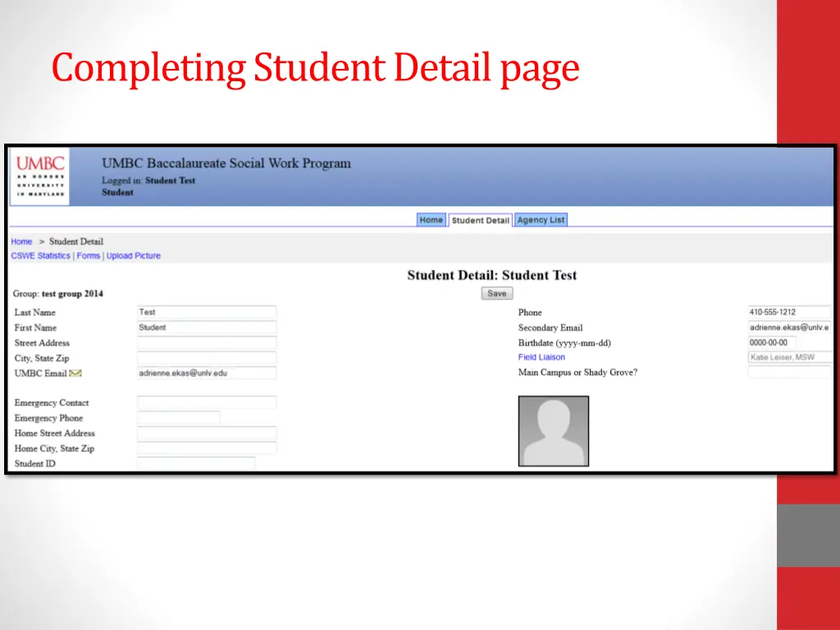Select the Emergency Phone text box
Screen dimensions: 840x630
[x=178, y=418]
